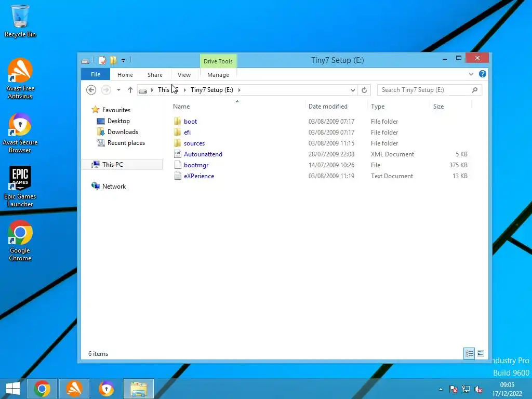Switch to Details view in status bar
Image resolution: width=532 pixels, height=399 pixels.
point(469,353)
